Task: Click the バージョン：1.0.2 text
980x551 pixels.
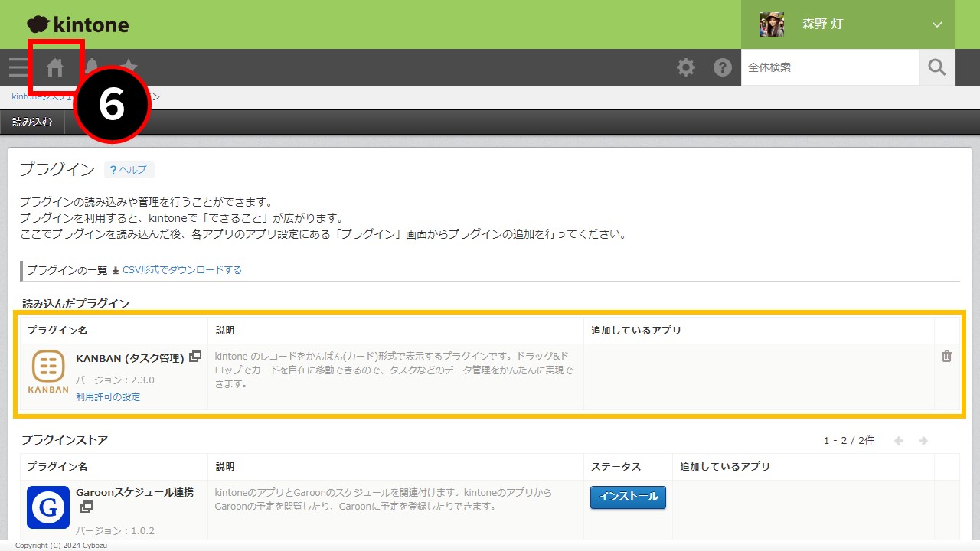Action: [115, 531]
